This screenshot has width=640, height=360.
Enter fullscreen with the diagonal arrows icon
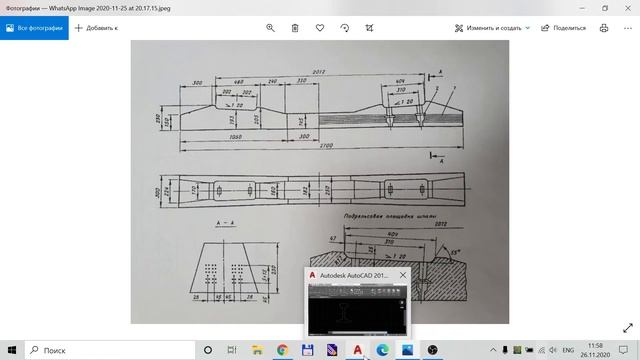(x=628, y=328)
